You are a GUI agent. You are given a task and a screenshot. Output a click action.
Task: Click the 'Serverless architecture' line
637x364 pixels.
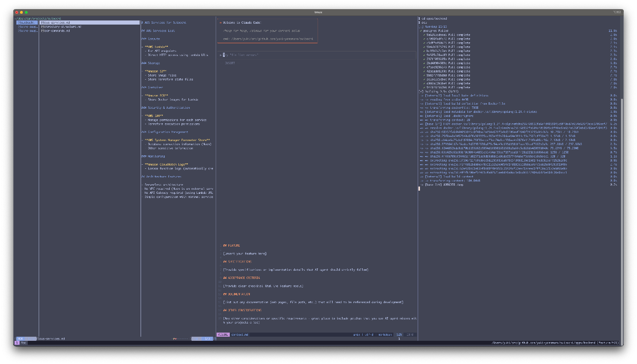tap(163, 185)
